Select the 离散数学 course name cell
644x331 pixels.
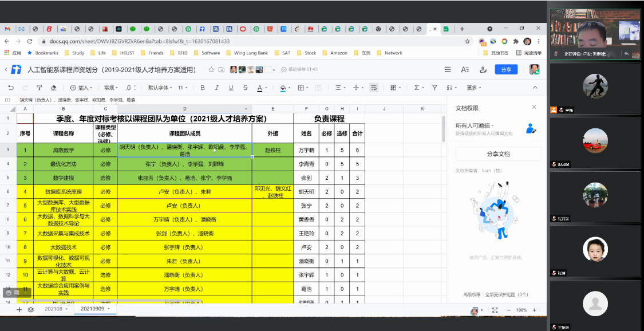(64, 150)
